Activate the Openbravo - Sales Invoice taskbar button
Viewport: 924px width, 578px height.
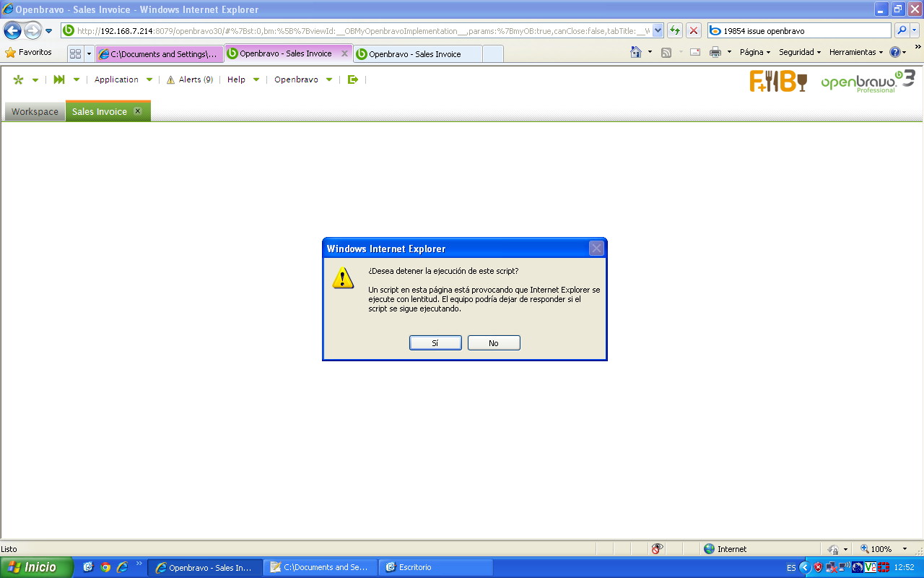point(205,567)
